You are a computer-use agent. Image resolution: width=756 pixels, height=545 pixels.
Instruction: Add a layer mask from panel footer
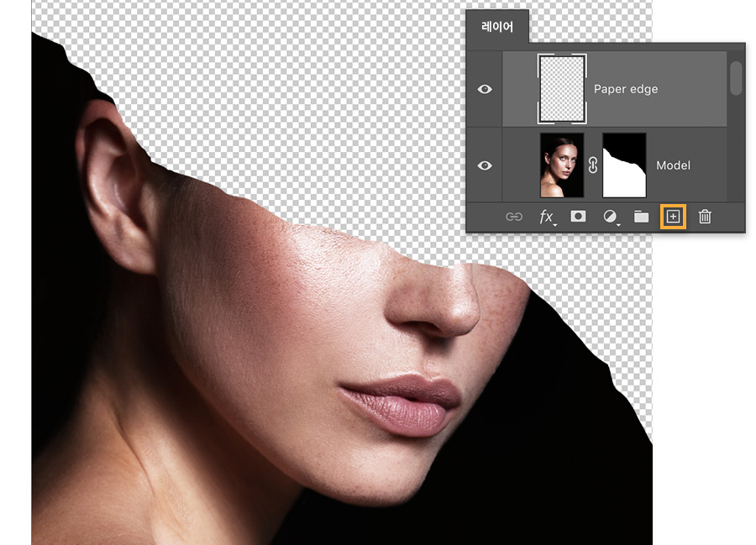pos(578,216)
